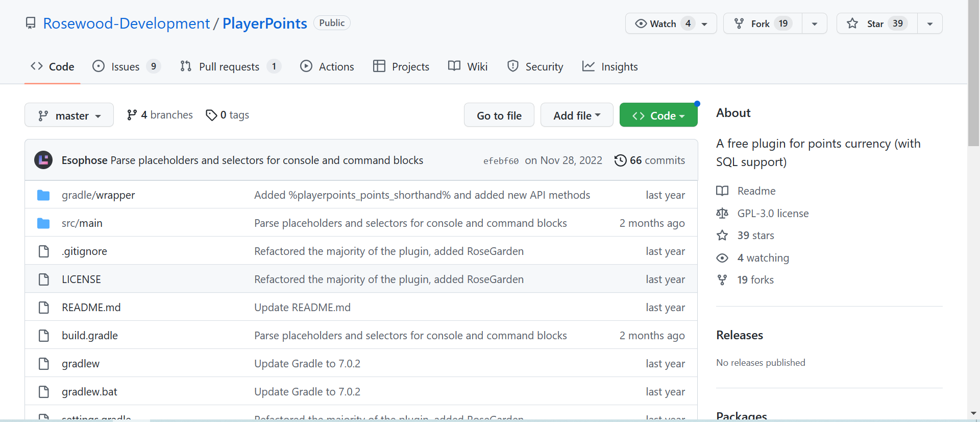Expand the Add file dropdown
Viewport: 980px width, 422px height.
577,115
